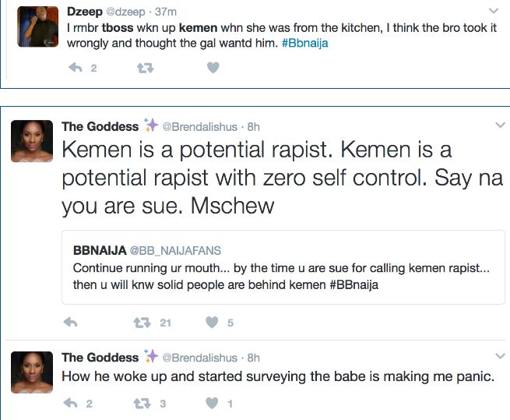This screenshot has height=420, width=510.
Task: Reply to the 'surveying the babe' tweet
Action: tap(71, 404)
